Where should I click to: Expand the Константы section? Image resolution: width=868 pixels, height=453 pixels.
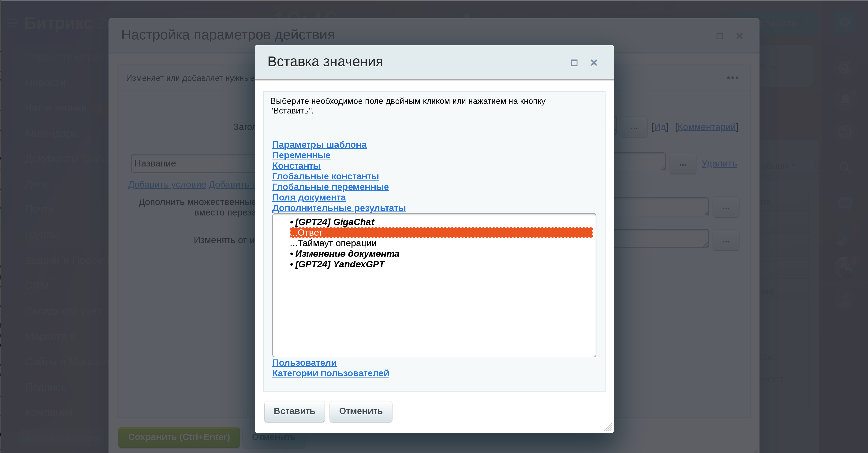[296, 166]
